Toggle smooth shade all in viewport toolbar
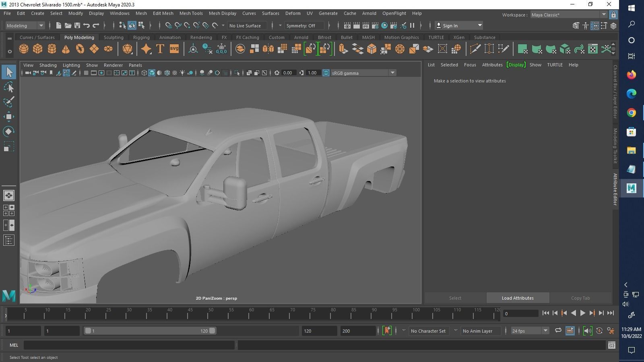The width and height of the screenshot is (644, 362). point(152,73)
